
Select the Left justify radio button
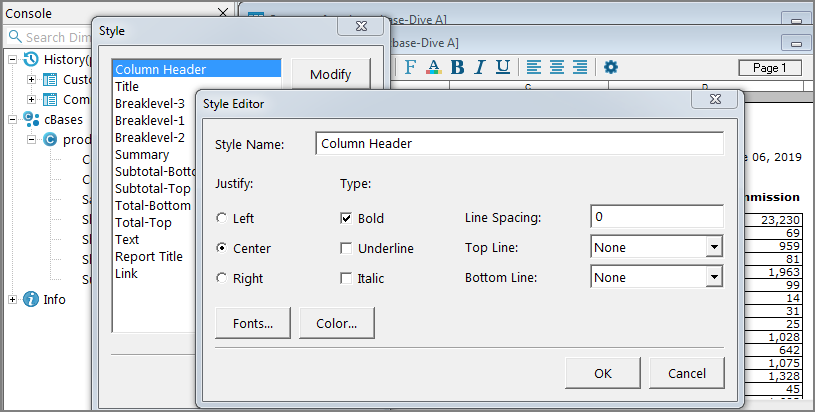221,218
